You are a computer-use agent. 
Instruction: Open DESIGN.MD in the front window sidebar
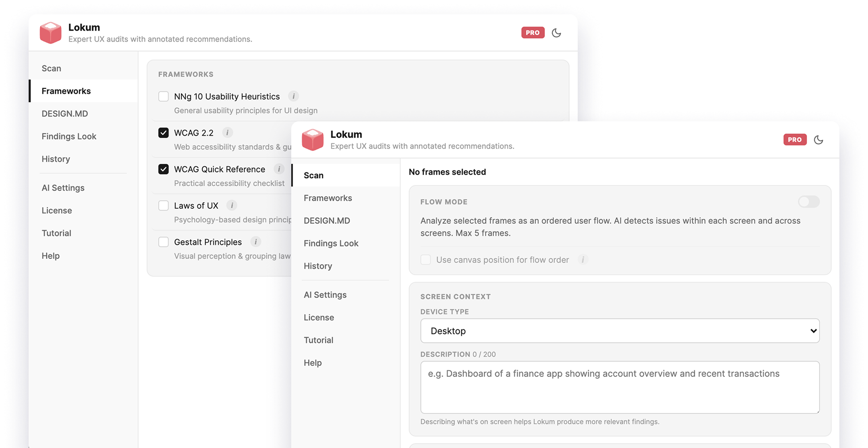[346, 221]
